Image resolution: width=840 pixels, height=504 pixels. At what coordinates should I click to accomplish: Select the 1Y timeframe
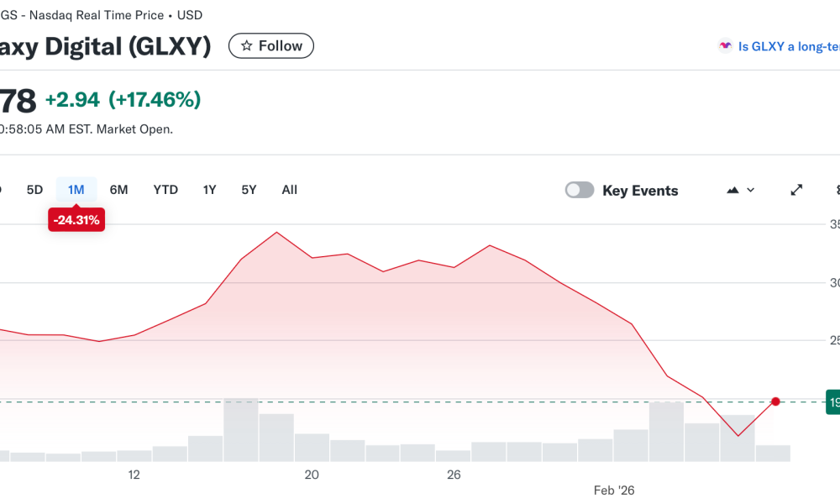(209, 190)
